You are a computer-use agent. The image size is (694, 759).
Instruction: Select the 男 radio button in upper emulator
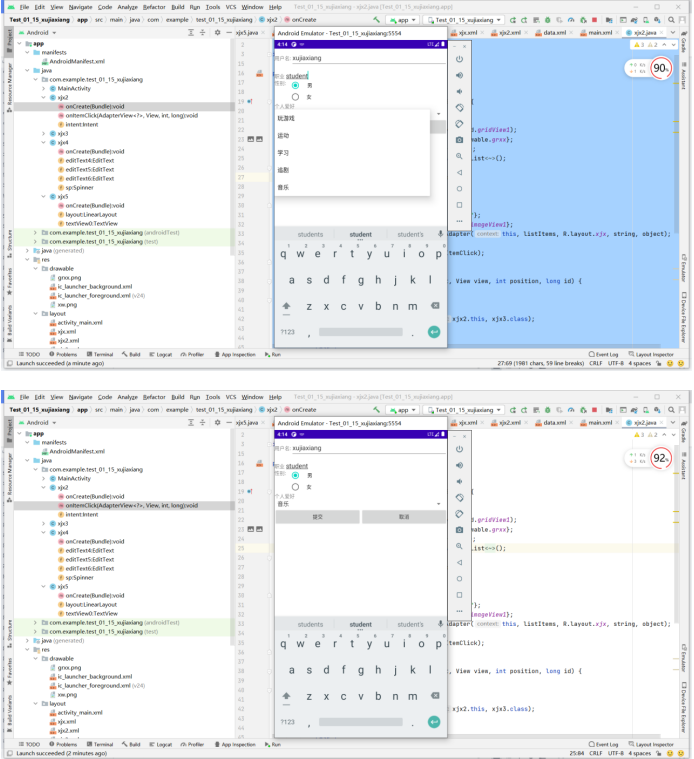[x=295, y=85]
